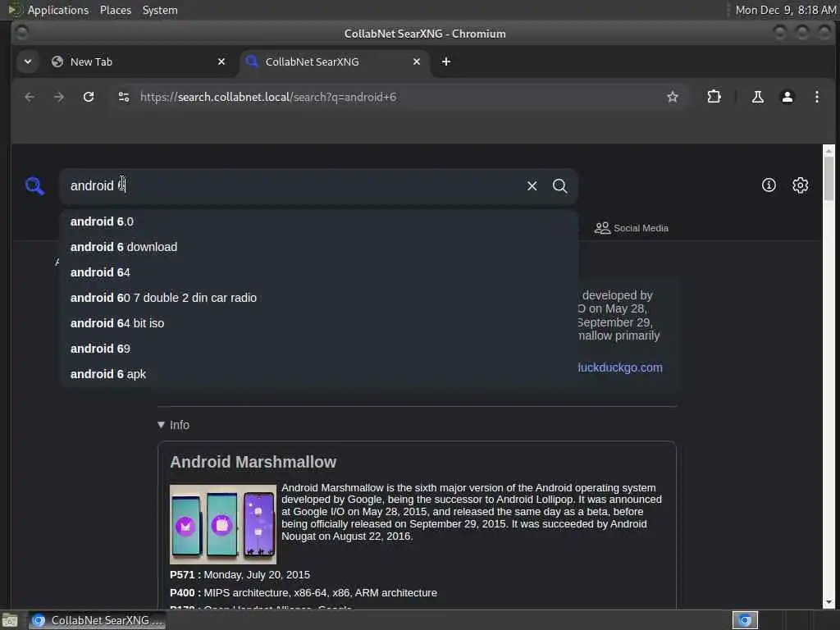Open preferences gear icon
840x630 pixels.
pos(801,185)
